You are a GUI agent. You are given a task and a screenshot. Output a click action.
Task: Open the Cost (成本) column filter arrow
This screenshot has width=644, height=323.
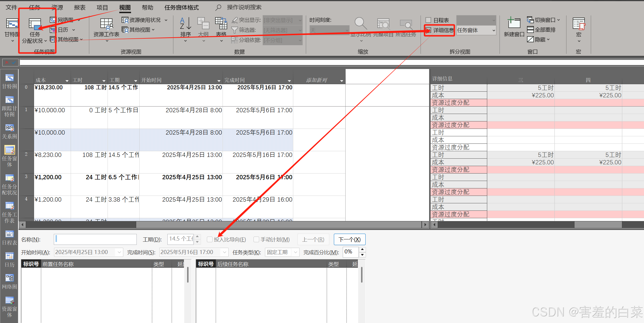tap(67, 81)
